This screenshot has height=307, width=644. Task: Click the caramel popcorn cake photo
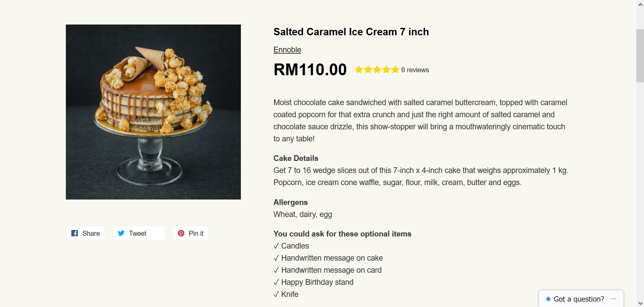point(153,112)
